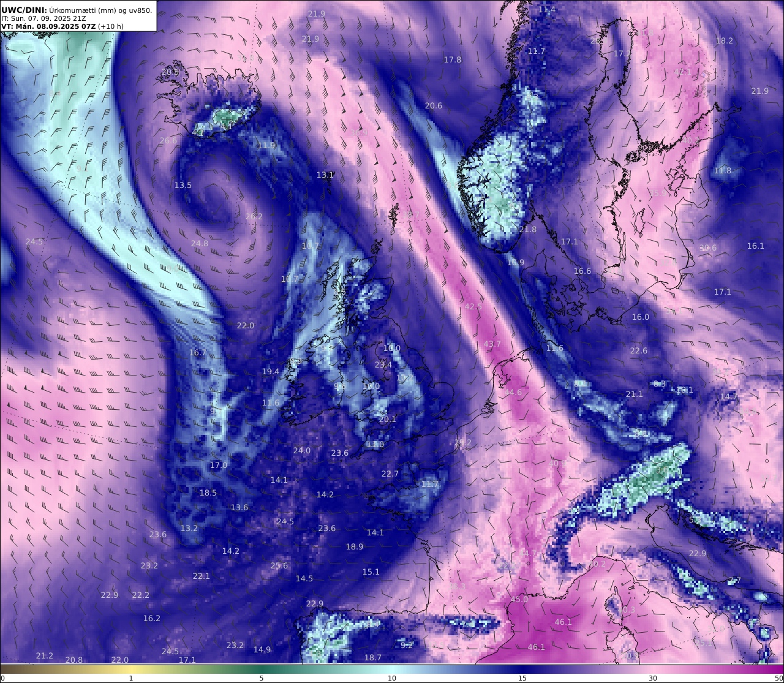Click the 15.1 value label

[x=371, y=572]
